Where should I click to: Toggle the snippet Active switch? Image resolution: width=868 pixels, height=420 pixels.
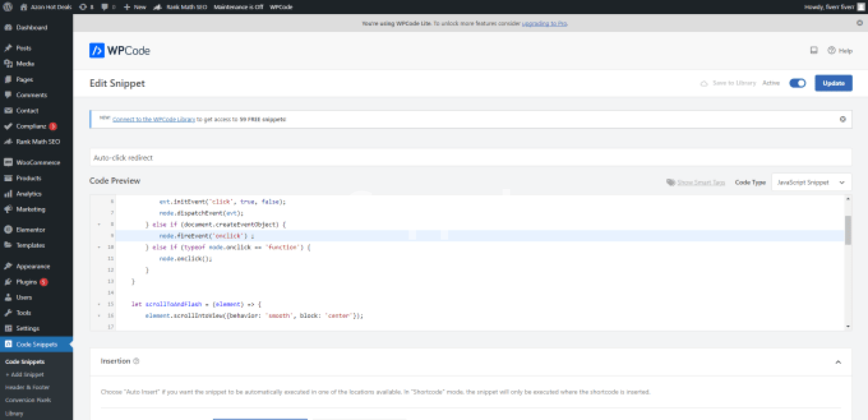click(797, 83)
